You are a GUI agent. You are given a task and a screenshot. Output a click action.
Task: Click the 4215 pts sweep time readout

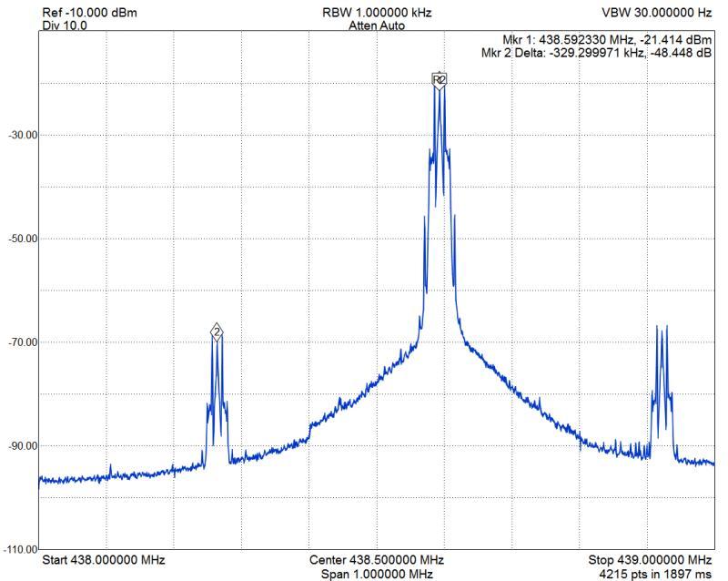[x=655, y=574]
